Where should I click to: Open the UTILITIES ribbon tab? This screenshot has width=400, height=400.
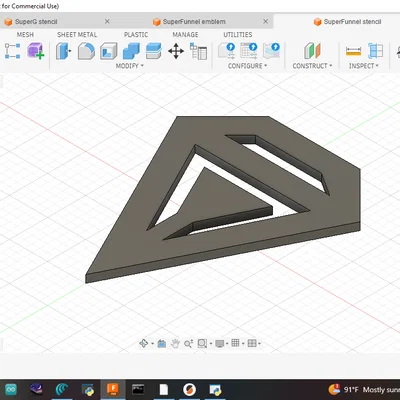pyautogui.click(x=238, y=35)
